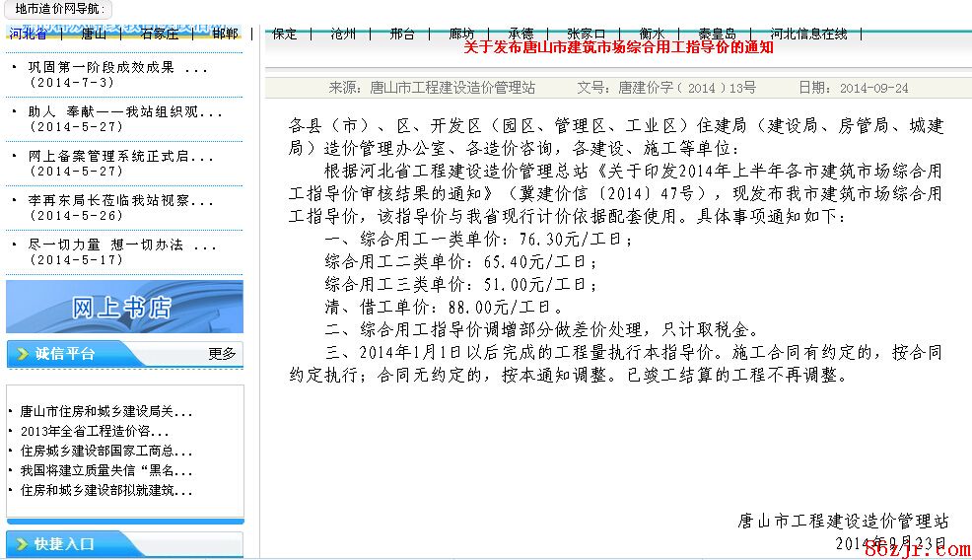972x560 pixels.
Task: Open 我国将建立质量失信“黑名 list entry
Action: (105, 470)
